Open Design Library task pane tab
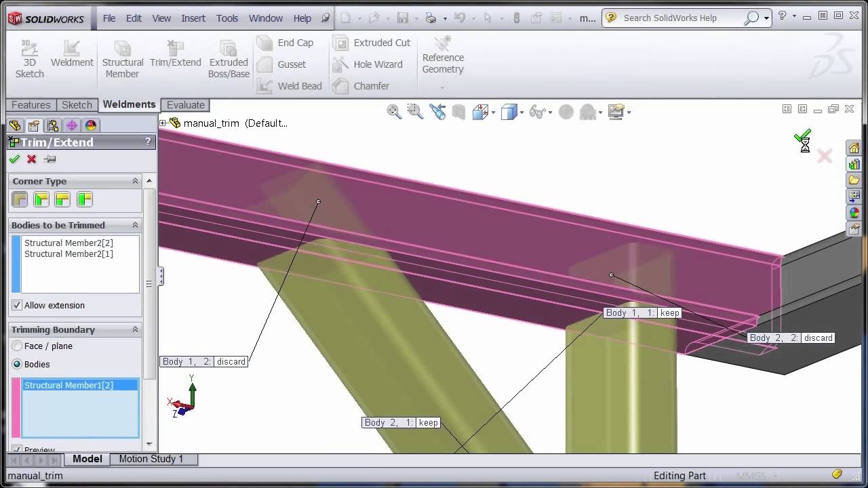Image resolution: width=868 pixels, height=488 pixels. coord(854,165)
